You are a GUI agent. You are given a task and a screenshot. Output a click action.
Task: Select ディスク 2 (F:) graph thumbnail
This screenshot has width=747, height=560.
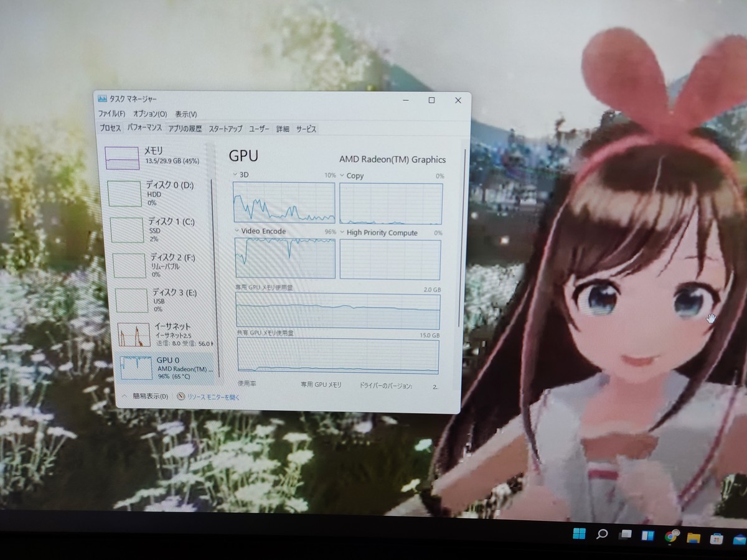(129, 266)
